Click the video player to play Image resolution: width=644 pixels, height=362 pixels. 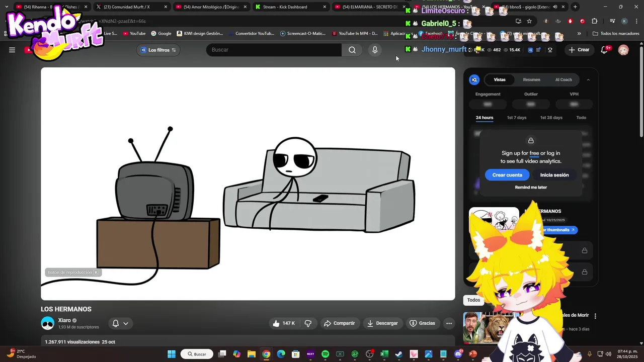pyautogui.click(x=248, y=184)
